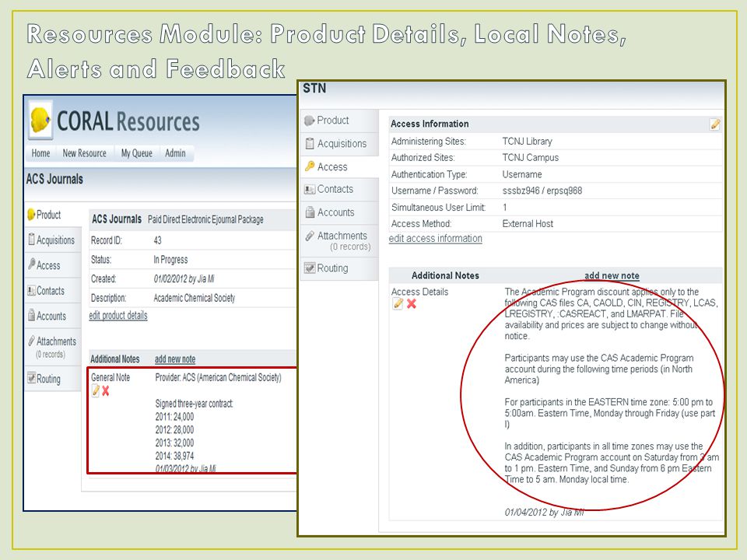The height and width of the screenshot is (560, 747).
Task: Select Contacts tab in ACS Journals window
Action: [53, 290]
